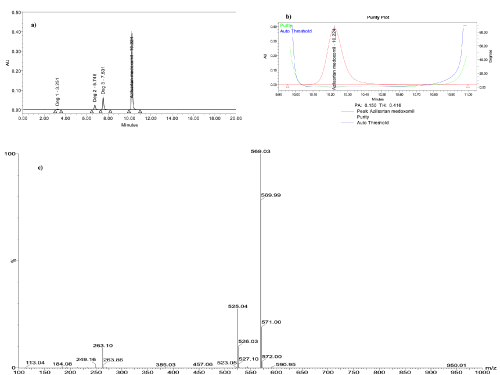Click the 'Minutes' axis label under chromatogram a
Image resolution: width=500 pixels, height=375 pixels.
(129, 125)
